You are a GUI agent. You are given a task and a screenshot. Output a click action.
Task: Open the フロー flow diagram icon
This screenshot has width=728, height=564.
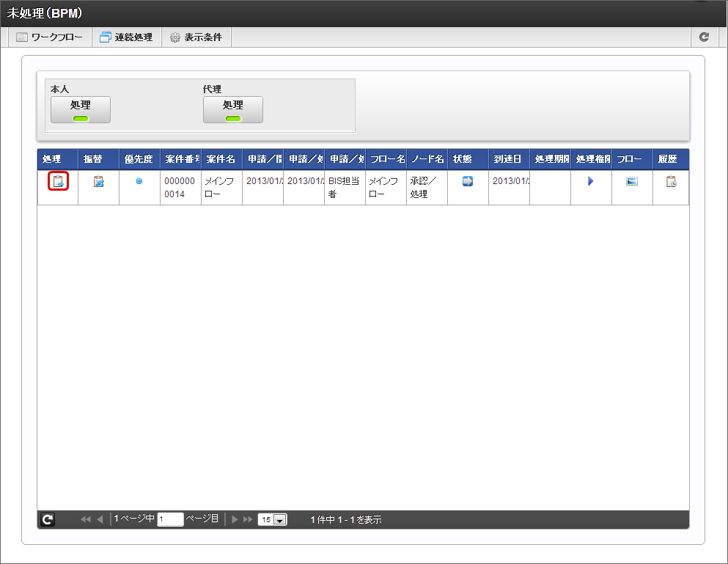[631, 181]
